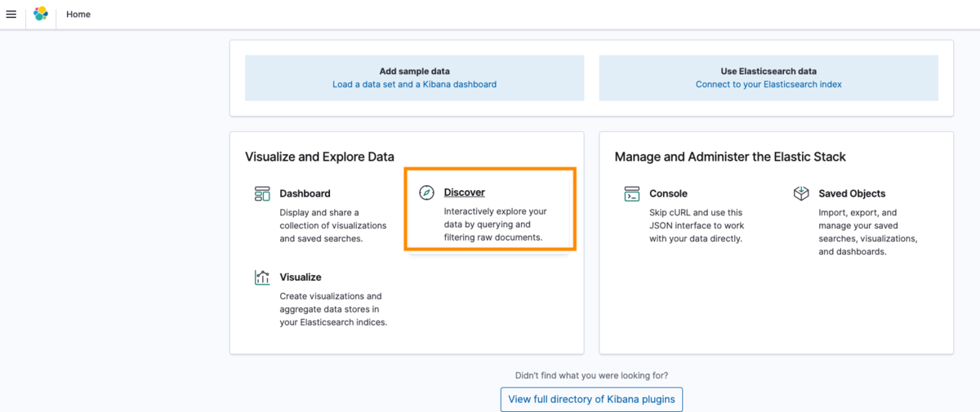Click Load a data set and a Kibana dashboard

pos(414,84)
